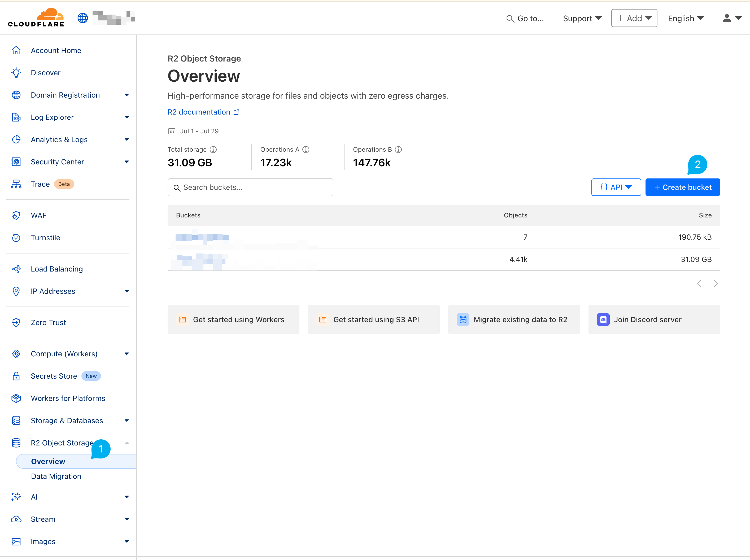Click the Analytics & Logs pie chart icon
Screen dimensions: 750x560
pyautogui.click(x=16, y=139)
